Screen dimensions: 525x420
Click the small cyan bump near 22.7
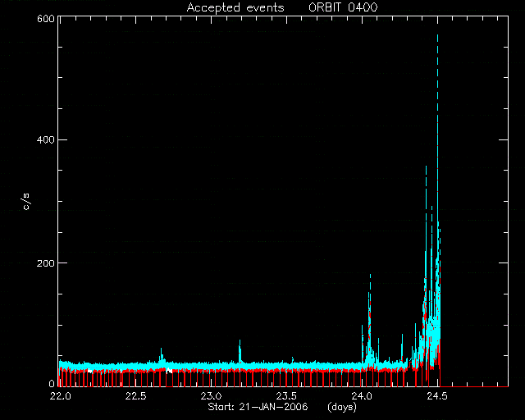pos(162,354)
